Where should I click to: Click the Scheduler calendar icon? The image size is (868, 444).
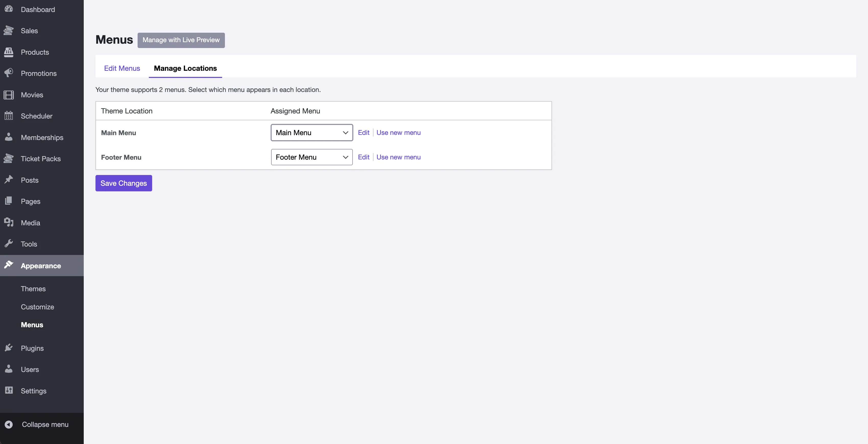tap(9, 116)
